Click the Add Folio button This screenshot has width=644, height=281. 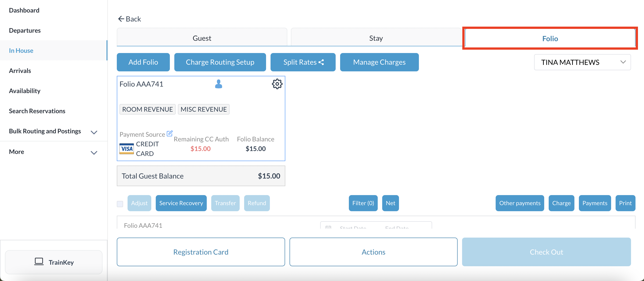coord(143,62)
